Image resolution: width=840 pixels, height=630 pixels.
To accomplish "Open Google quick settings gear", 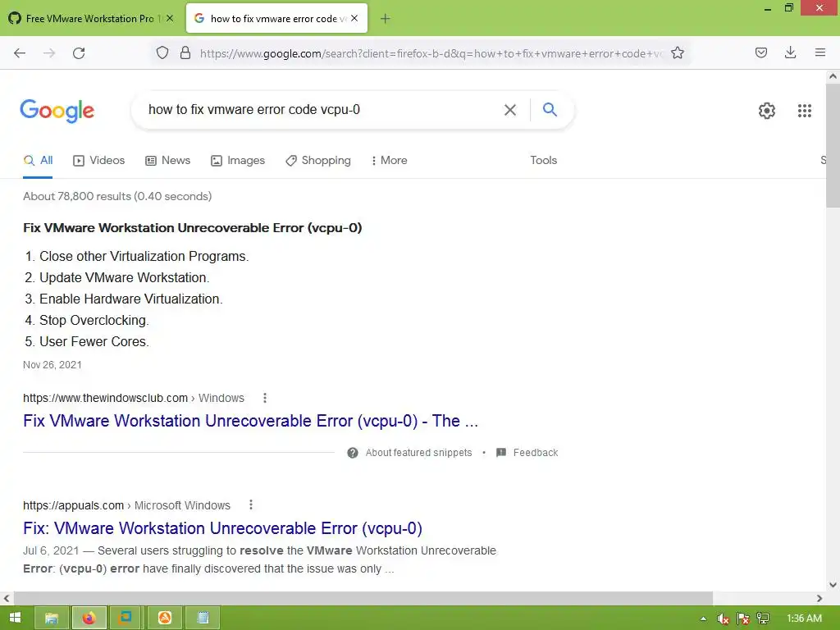I will pyautogui.click(x=767, y=111).
